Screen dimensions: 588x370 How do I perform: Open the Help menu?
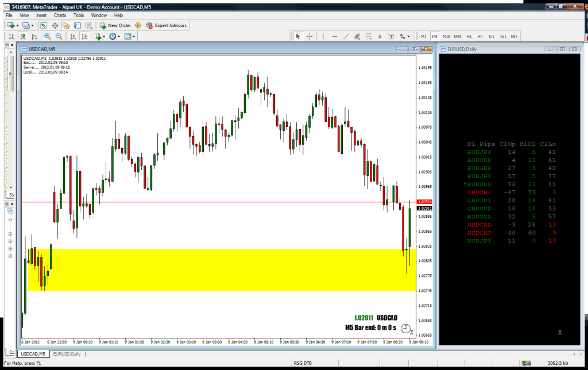coord(118,16)
